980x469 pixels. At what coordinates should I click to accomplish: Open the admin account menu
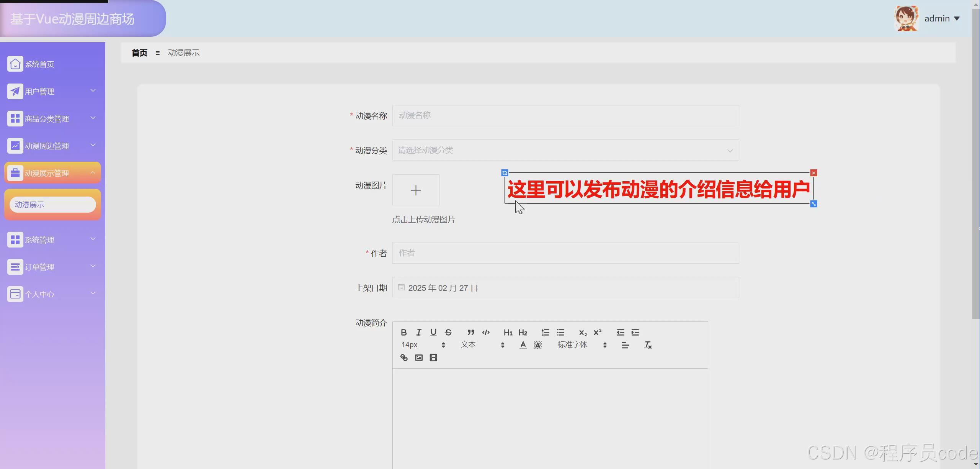coord(942,18)
